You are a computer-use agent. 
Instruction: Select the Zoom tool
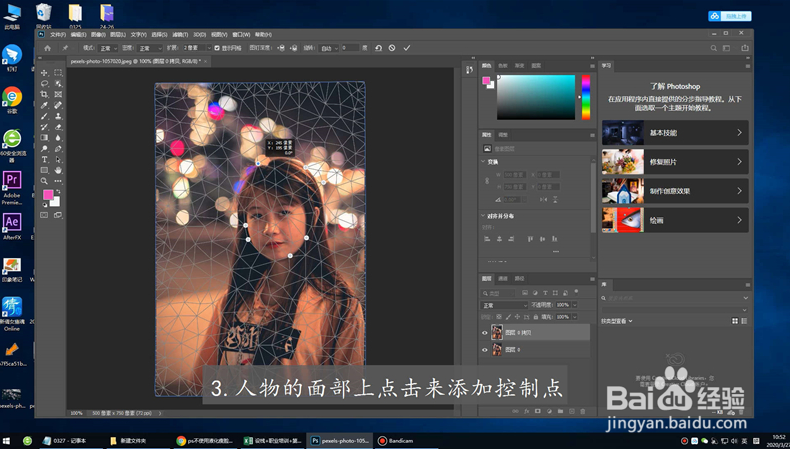(x=44, y=181)
